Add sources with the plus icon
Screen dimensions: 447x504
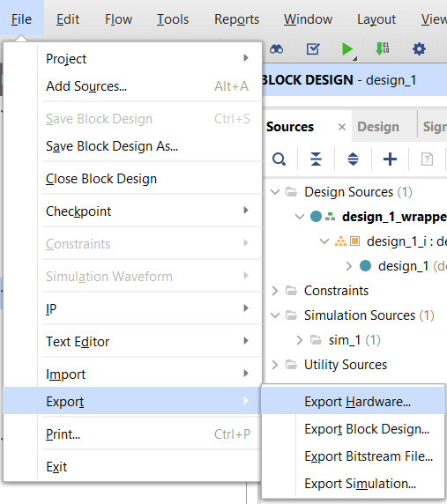[x=390, y=159]
